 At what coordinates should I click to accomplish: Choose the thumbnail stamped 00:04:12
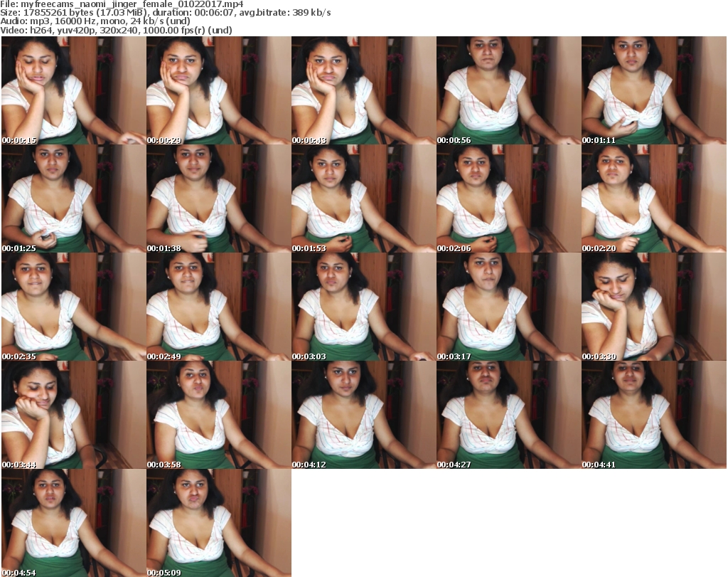(363, 415)
